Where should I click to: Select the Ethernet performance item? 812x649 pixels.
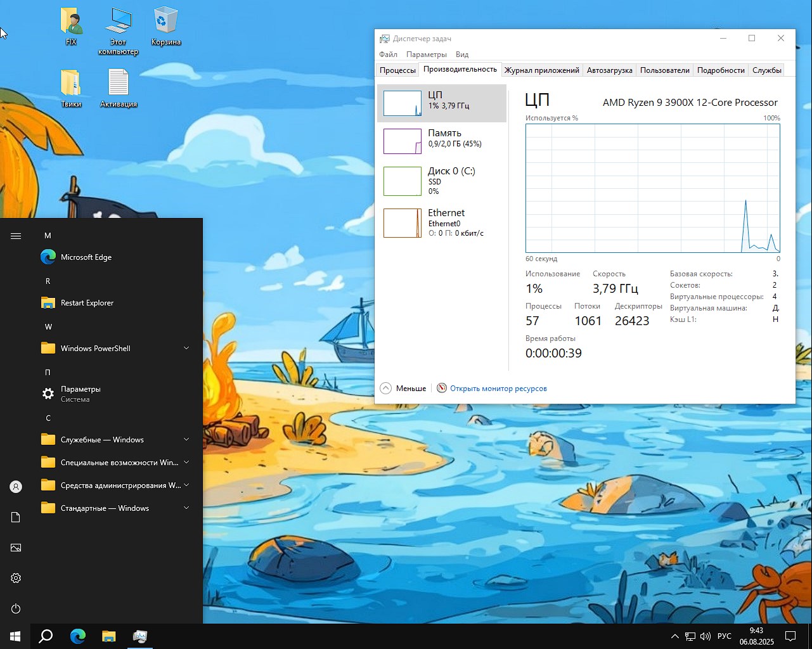coord(442,222)
